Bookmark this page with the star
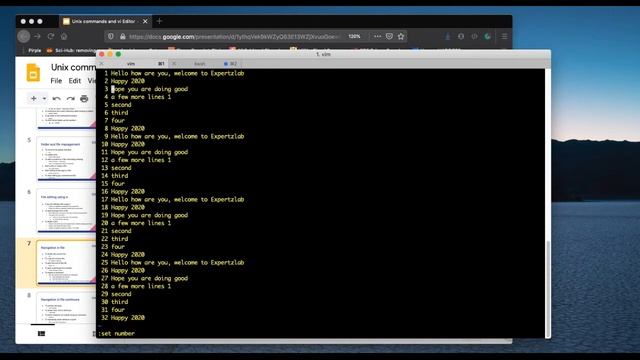This screenshot has width=640, height=360. tap(401, 36)
